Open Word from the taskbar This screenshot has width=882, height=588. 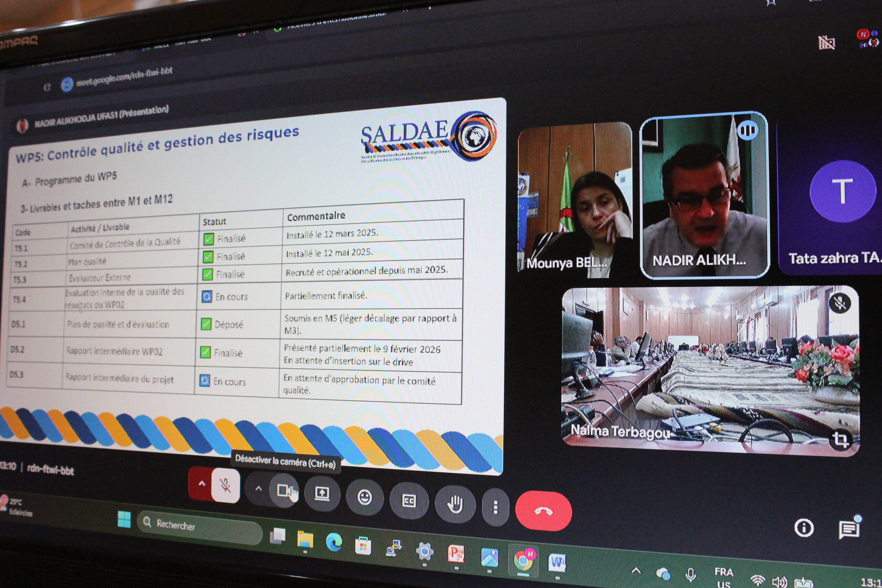(x=557, y=563)
